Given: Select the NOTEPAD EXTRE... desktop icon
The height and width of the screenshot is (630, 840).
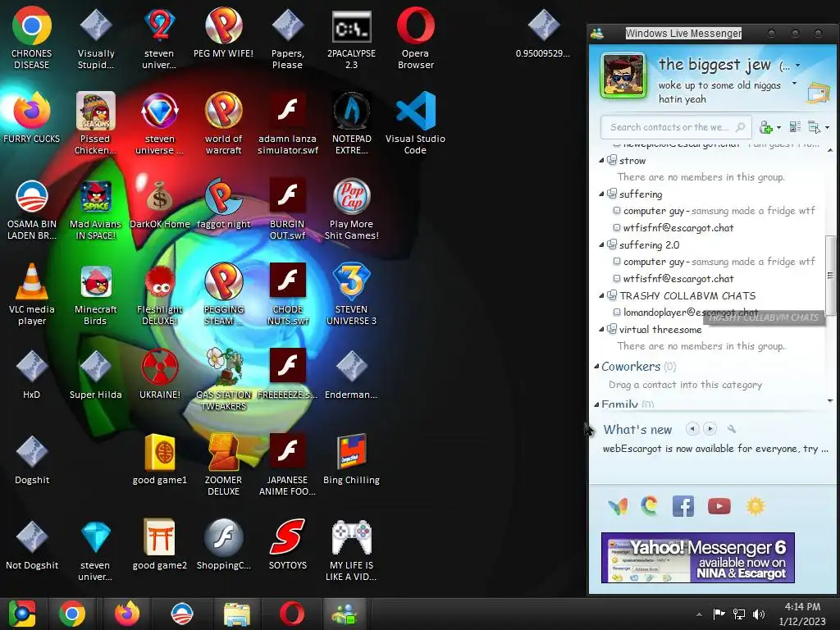Looking at the screenshot, I should click(351, 123).
